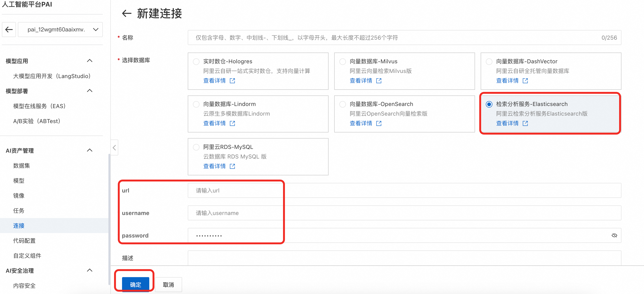Select 检索分析服务-Elasticsearch radio button
Viewport: 644px width, 294px height.
(489, 104)
